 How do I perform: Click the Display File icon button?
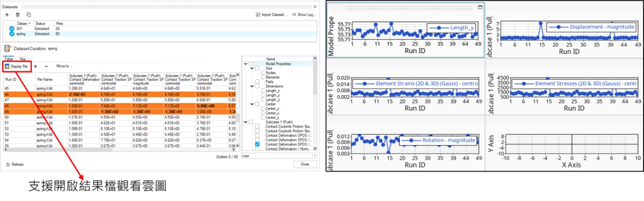click(7, 66)
